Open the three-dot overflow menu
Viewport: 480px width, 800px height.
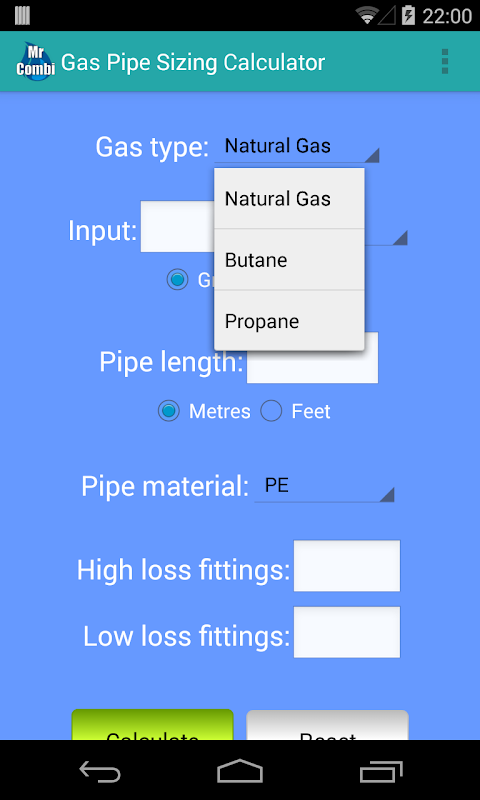[445, 62]
